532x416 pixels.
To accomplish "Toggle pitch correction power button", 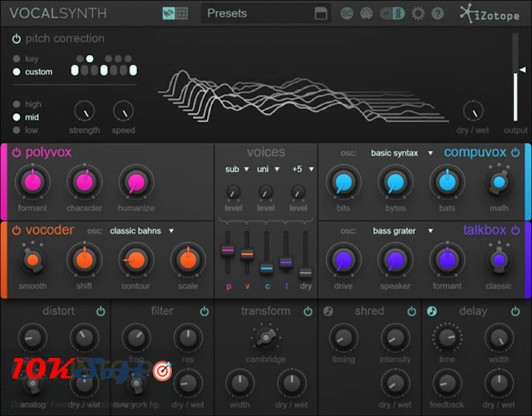I will click(17, 39).
